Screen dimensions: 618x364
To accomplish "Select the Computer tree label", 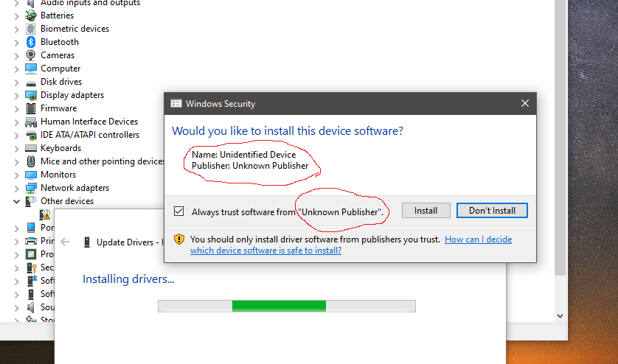I will 60,69.
